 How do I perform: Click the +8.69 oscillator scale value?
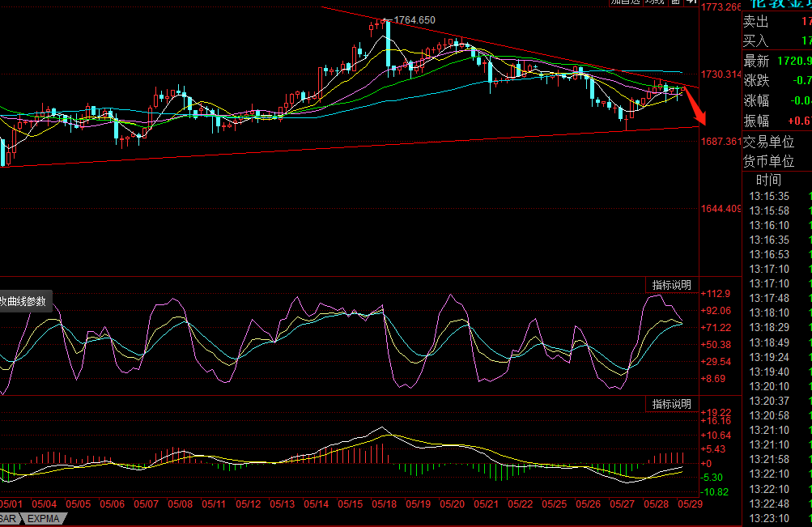tap(713, 378)
